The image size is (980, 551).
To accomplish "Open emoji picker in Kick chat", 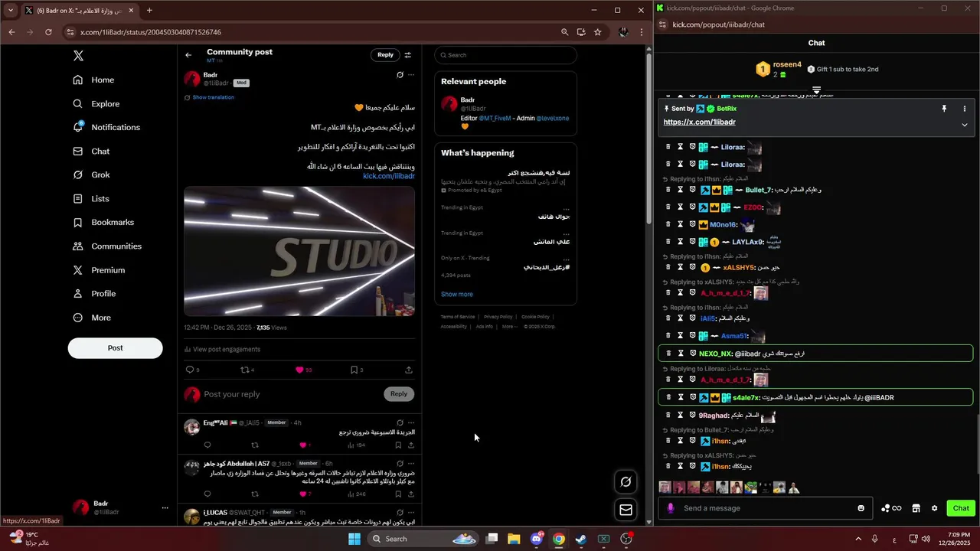I will (861, 508).
